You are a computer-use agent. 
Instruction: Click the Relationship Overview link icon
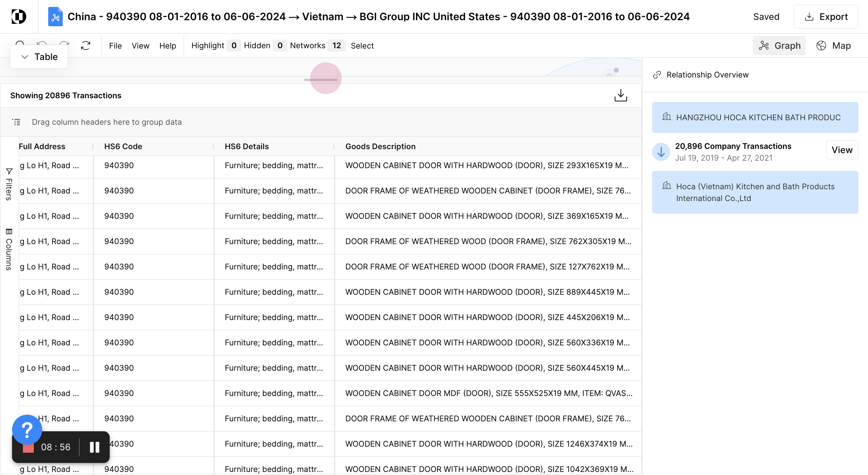tap(657, 75)
